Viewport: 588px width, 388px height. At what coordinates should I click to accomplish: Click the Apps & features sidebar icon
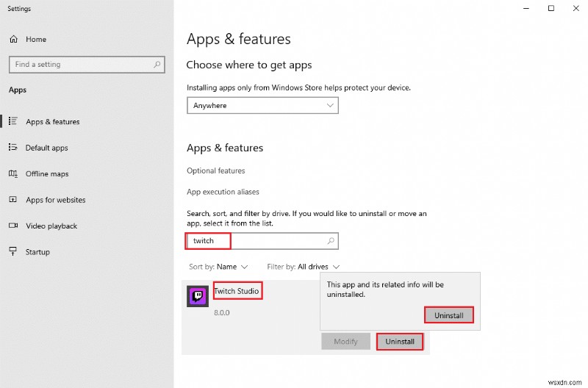[x=12, y=121]
